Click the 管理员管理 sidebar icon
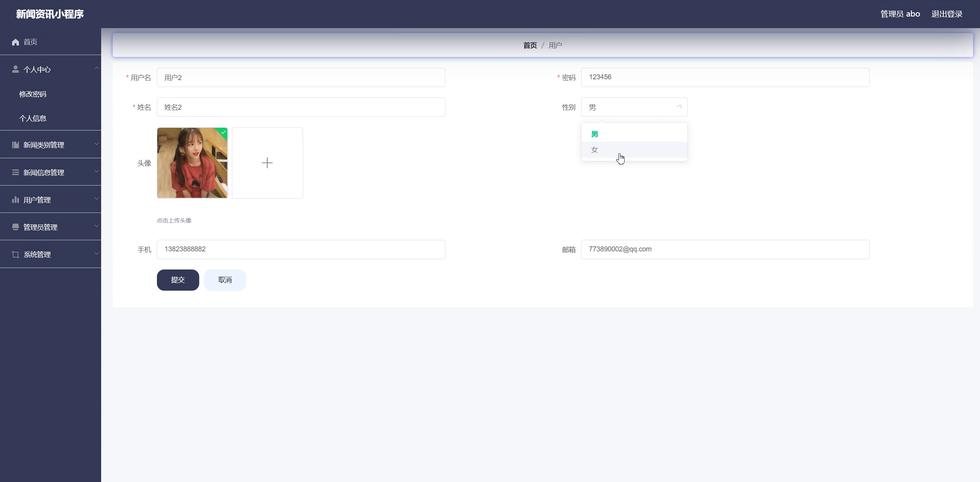 (15, 227)
